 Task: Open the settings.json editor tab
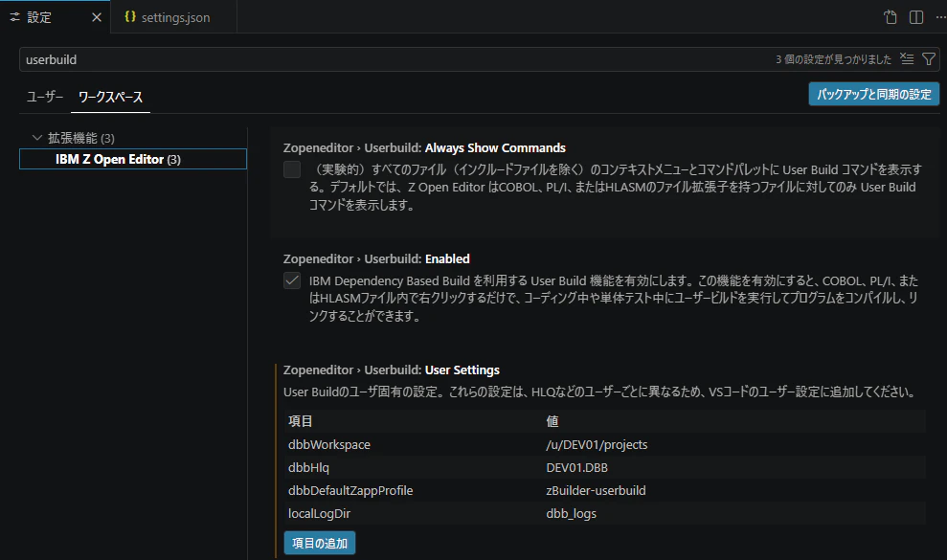[x=174, y=17]
